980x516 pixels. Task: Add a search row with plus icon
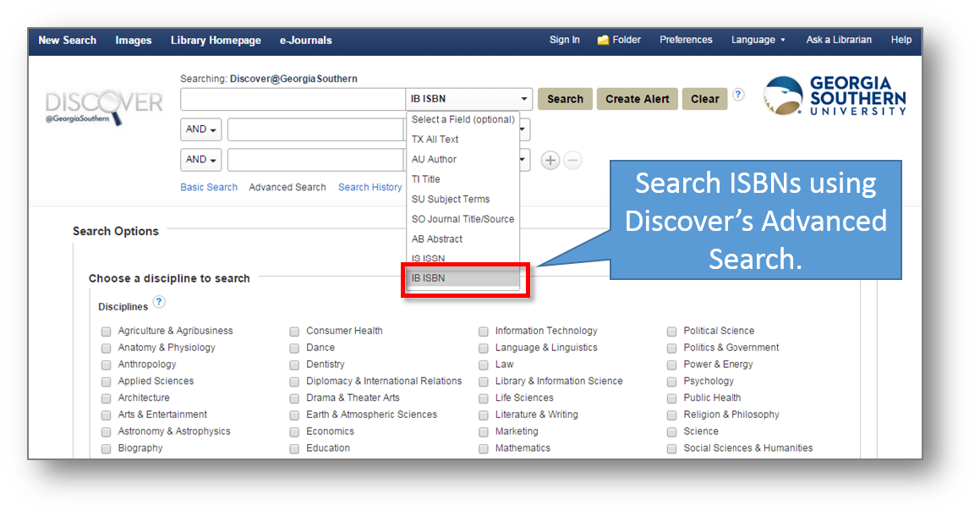click(x=550, y=161)
